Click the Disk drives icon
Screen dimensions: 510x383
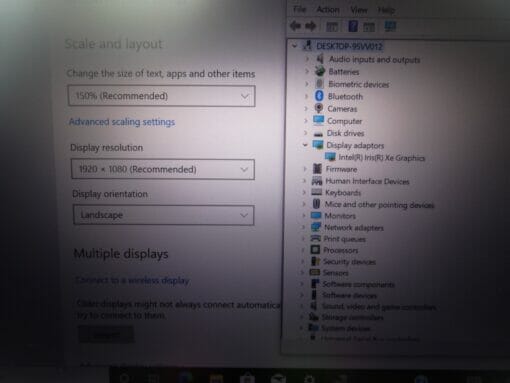(318, 133)
